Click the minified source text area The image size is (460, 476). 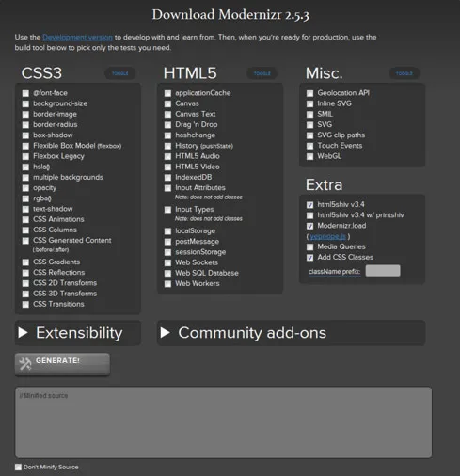pos(224,422)
